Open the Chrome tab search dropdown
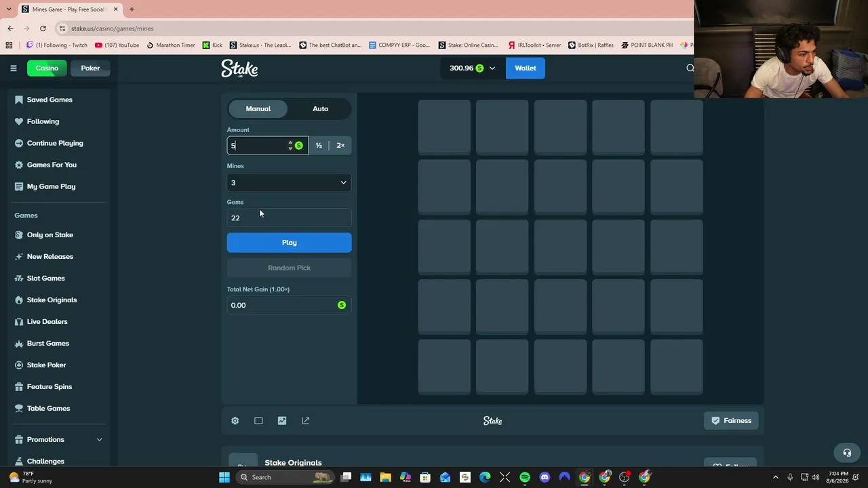Screen dimensions: 868x488 (x=10, y=9)
